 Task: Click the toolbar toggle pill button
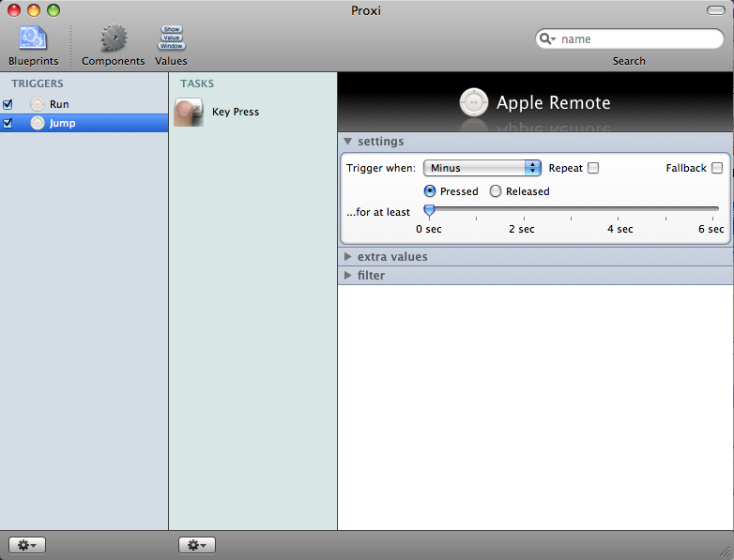pyautogui.click(x=716, y=10)
